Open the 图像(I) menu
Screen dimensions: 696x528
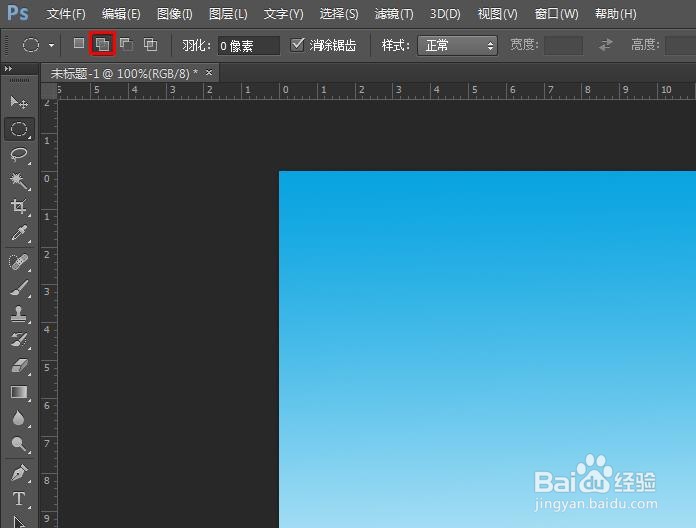(174, 14)
